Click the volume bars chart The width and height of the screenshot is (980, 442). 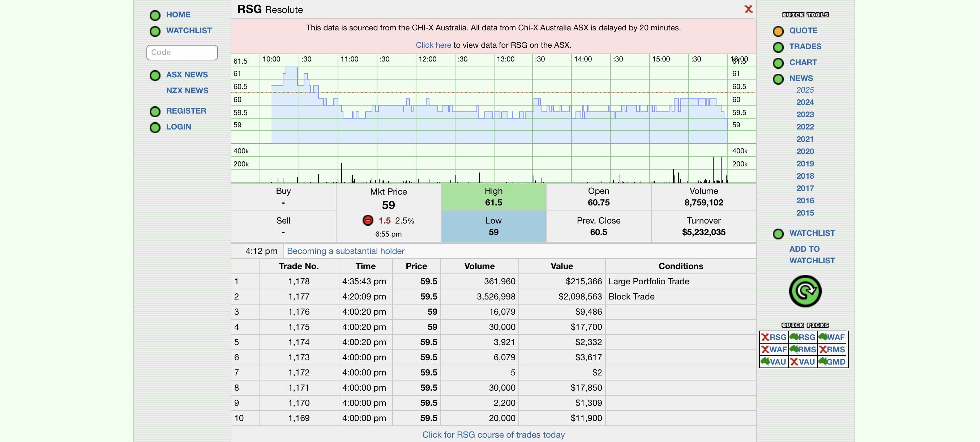494,164
